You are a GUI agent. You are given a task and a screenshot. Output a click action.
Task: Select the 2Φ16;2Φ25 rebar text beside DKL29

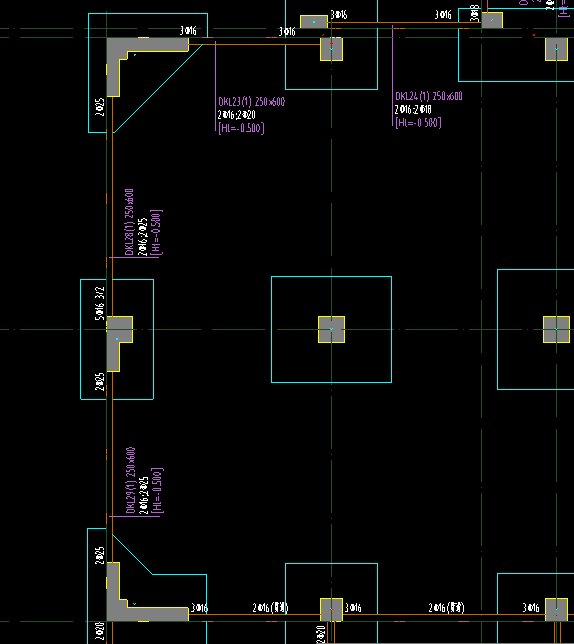[144, 495]
